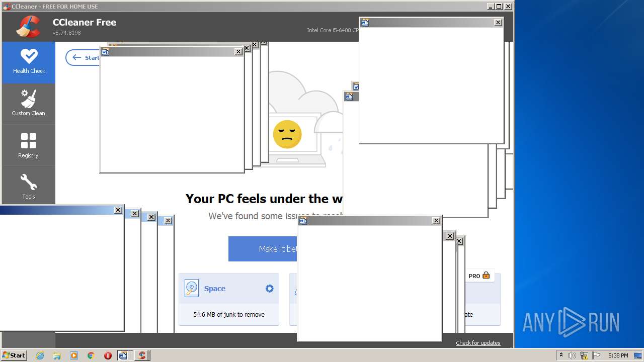Open the Health Check section in the sidebar

click(29, 62)
